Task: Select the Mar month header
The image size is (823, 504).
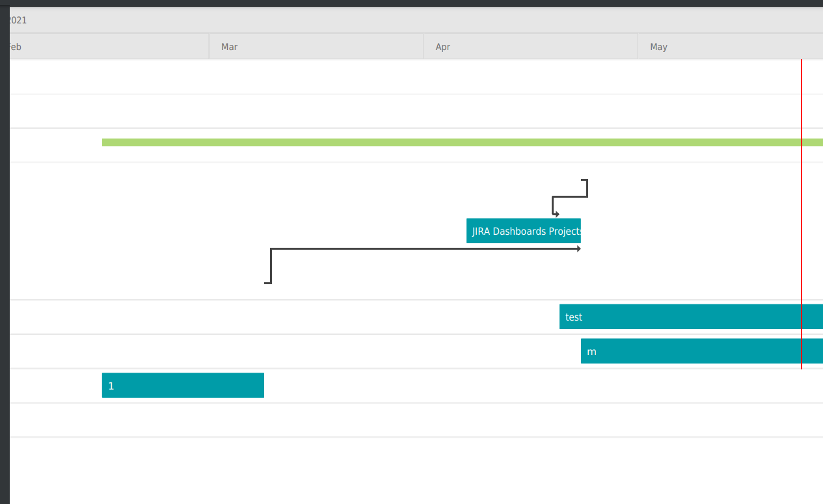Action: pos(316,47)
